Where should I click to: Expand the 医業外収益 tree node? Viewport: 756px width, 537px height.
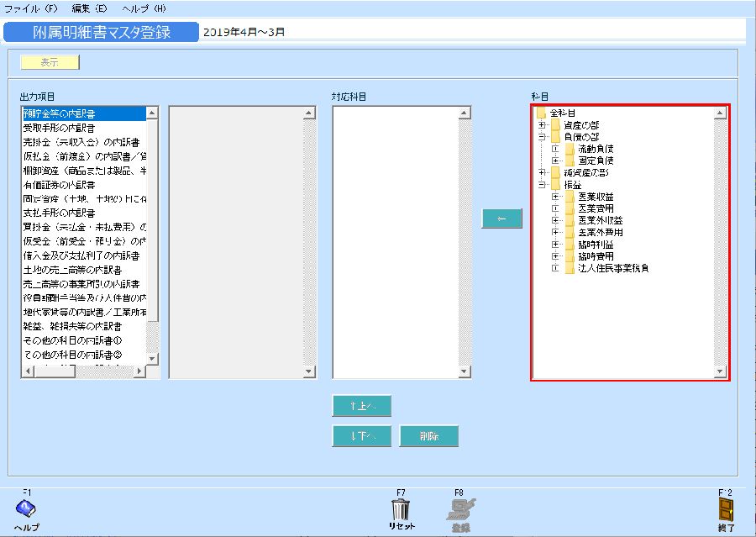[x=556, y=219]
